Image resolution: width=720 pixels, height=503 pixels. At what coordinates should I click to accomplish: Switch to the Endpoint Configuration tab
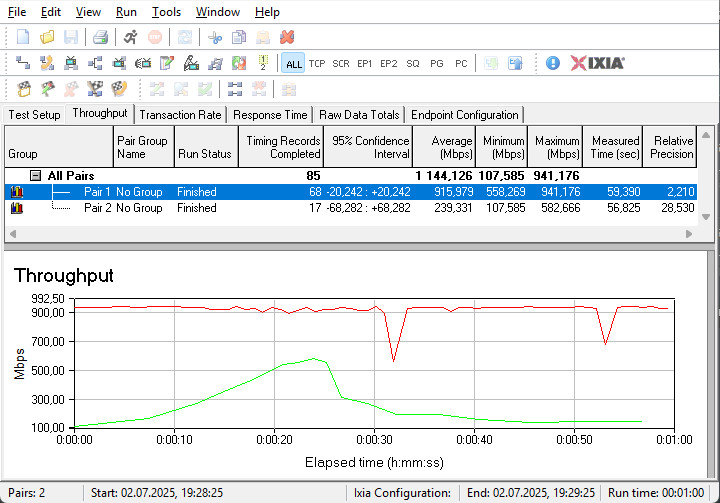(x=465, y=115)
